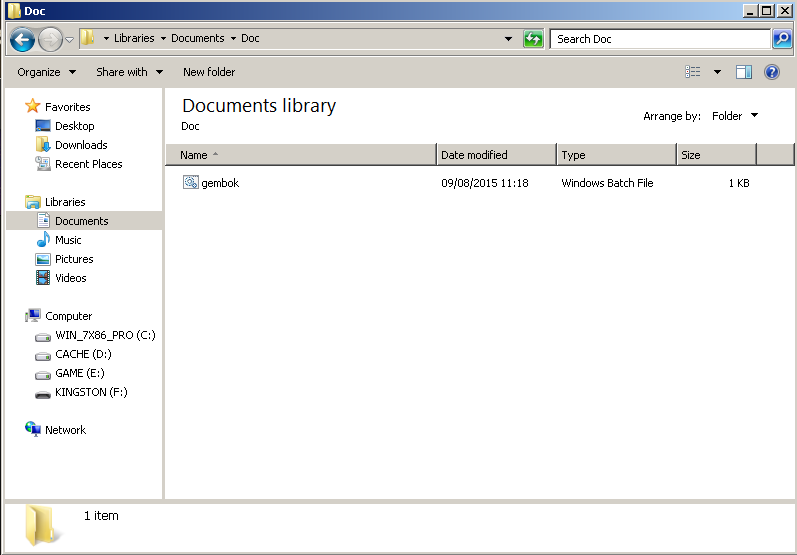Image resolution: width=797 pixels, height=555 pixels.
Task: Open more view options dropdown arrow
Action: coord(717,72)
